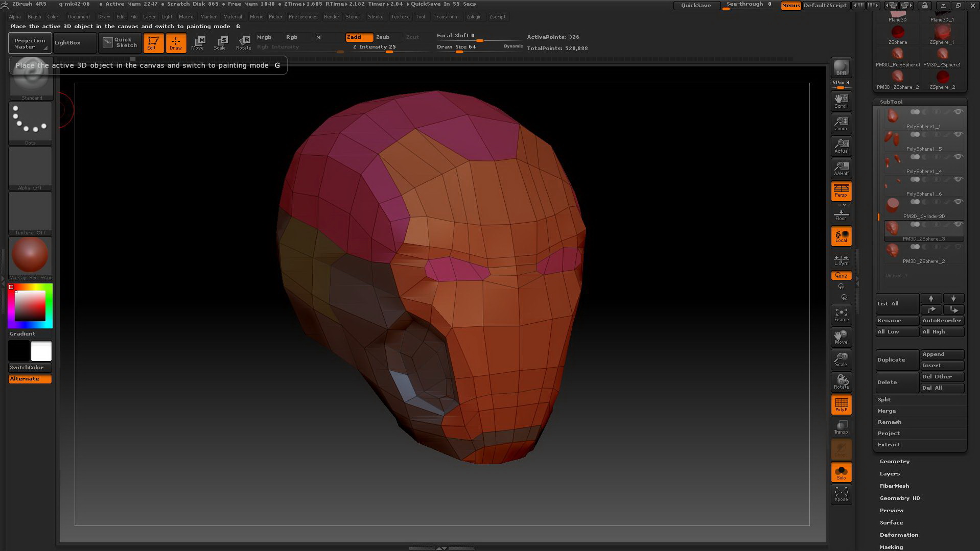This screenshot has width=980, height=551.
Task: Select Scale mode in top shelf
Action: [x=221, y=43]
